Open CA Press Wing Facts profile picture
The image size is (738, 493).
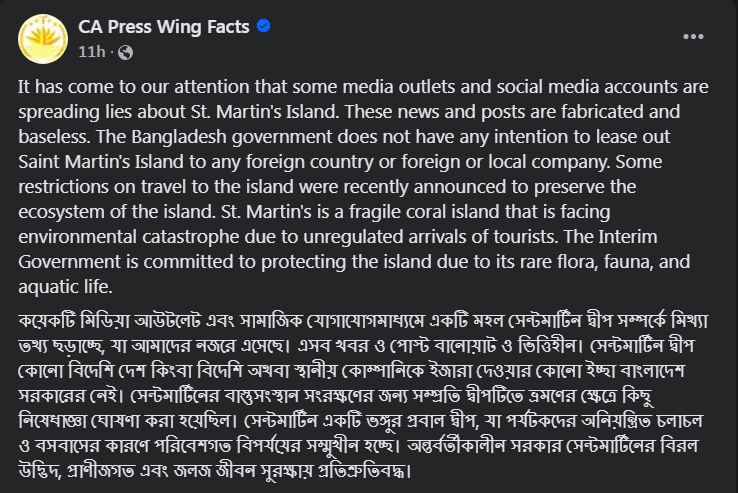(x=43, y=39)
